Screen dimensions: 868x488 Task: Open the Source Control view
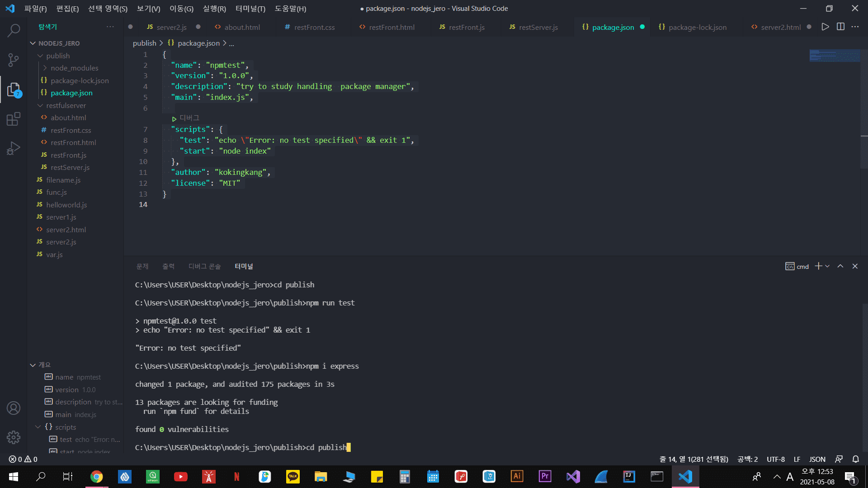click(14, 60)
